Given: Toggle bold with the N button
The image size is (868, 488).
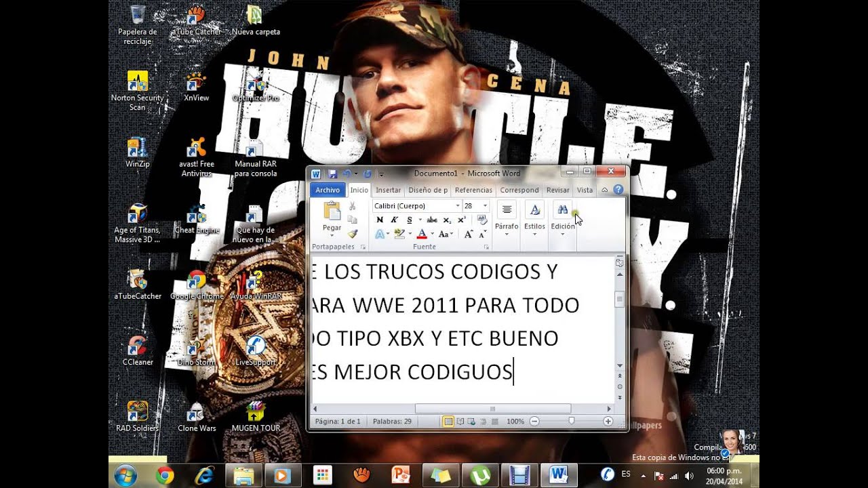Looking at the screenshot, I should pyautogui.click(x=380, y=220).
